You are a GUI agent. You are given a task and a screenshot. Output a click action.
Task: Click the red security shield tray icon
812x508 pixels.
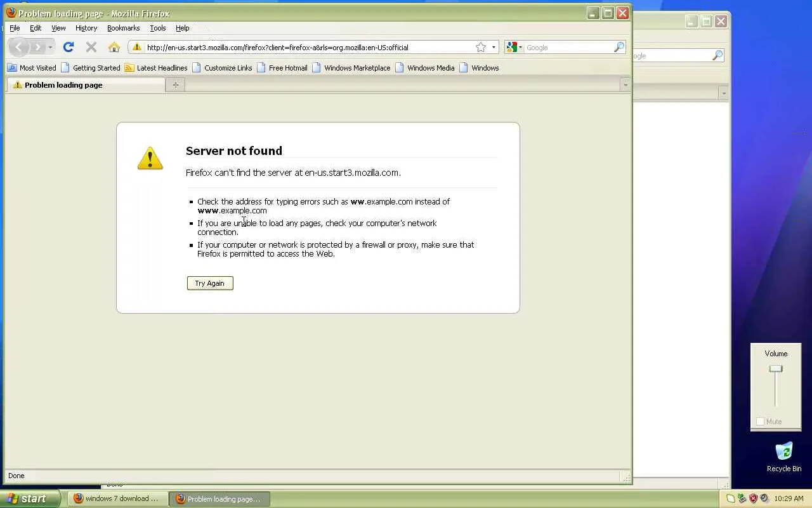pyautogui.click(x=753, y=499)
